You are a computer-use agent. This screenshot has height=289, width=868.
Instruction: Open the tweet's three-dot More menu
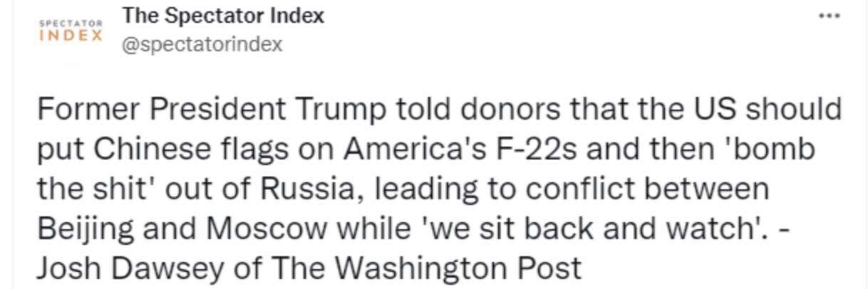click(x=829, y=16)
